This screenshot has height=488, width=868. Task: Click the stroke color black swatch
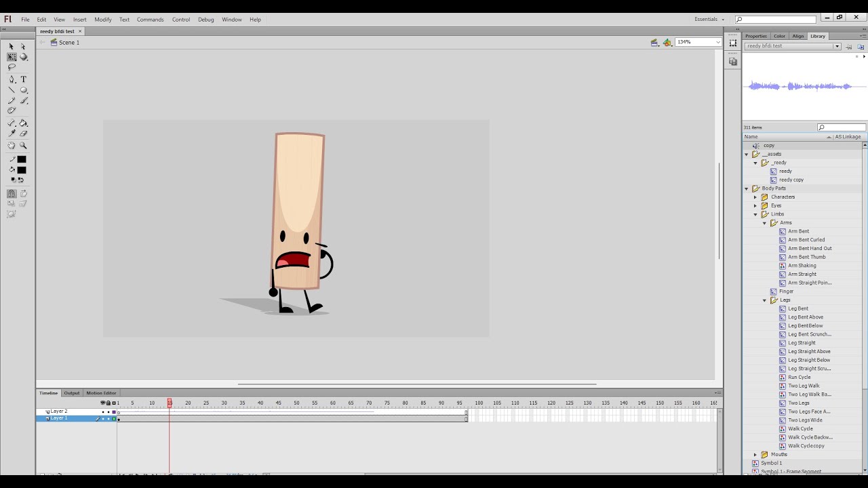click(x=22, y=159)
